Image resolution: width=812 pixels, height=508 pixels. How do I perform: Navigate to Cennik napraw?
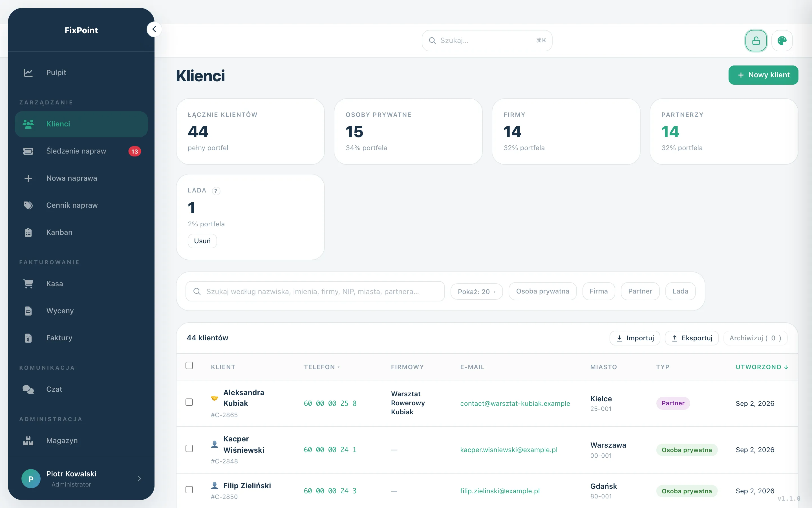[x=81, y=205]
